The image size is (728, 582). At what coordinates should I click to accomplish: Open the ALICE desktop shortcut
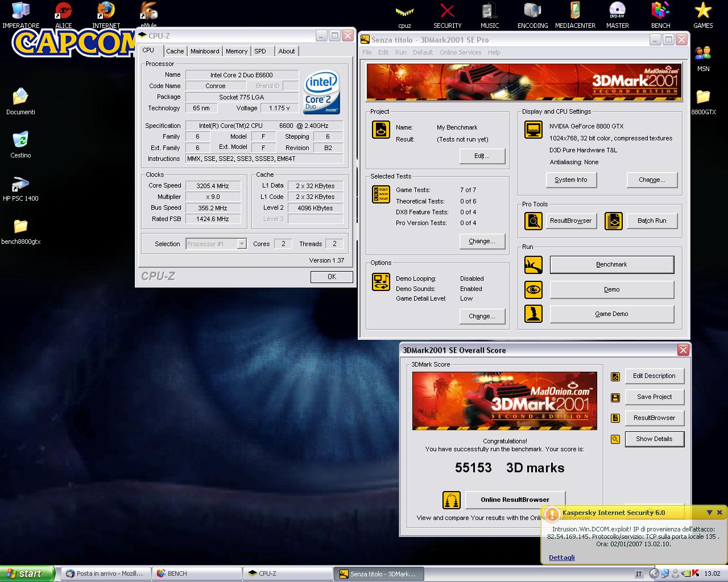(x=64, y=11)
